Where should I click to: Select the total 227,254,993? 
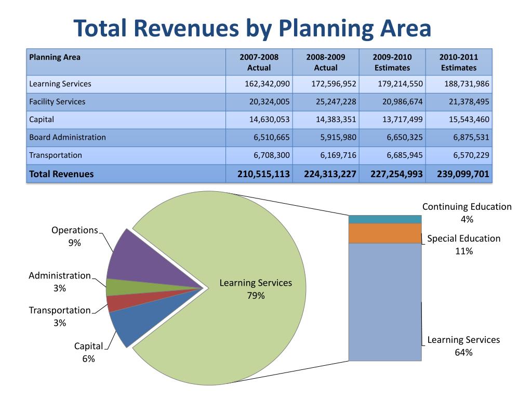click(396, 174)
